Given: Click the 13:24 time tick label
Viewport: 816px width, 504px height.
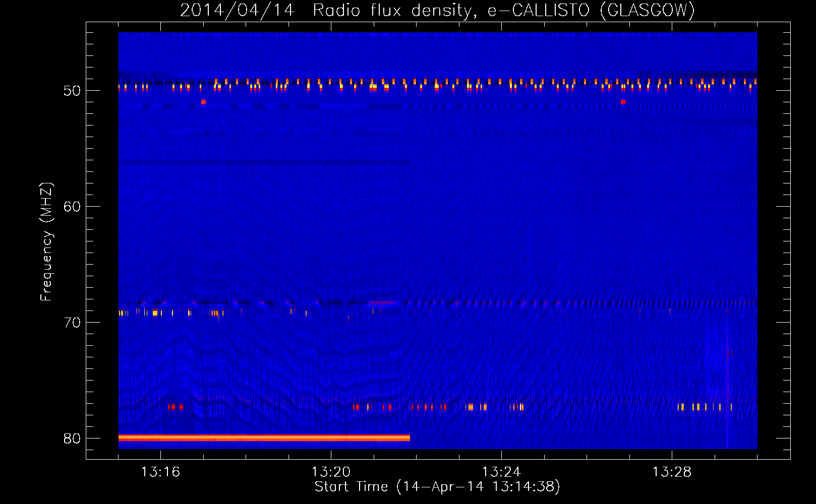Looking at the screenshot, I should [x=501, y=472].
